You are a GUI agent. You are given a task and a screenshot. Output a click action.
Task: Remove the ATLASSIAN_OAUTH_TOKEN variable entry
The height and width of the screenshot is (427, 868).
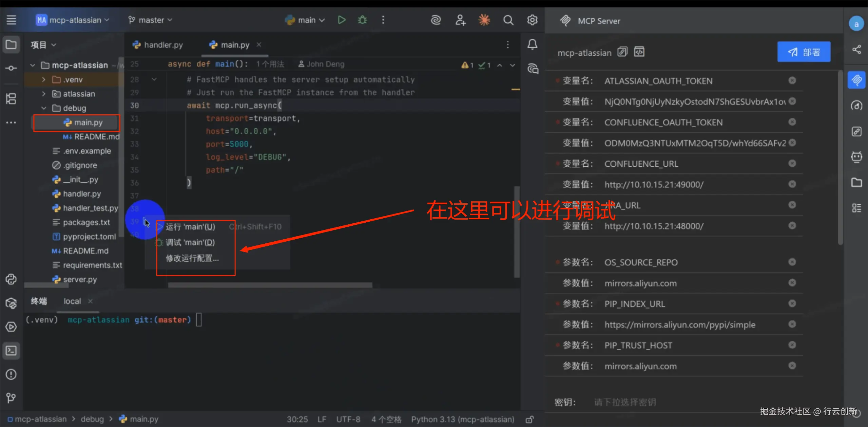tap(792, 80)
